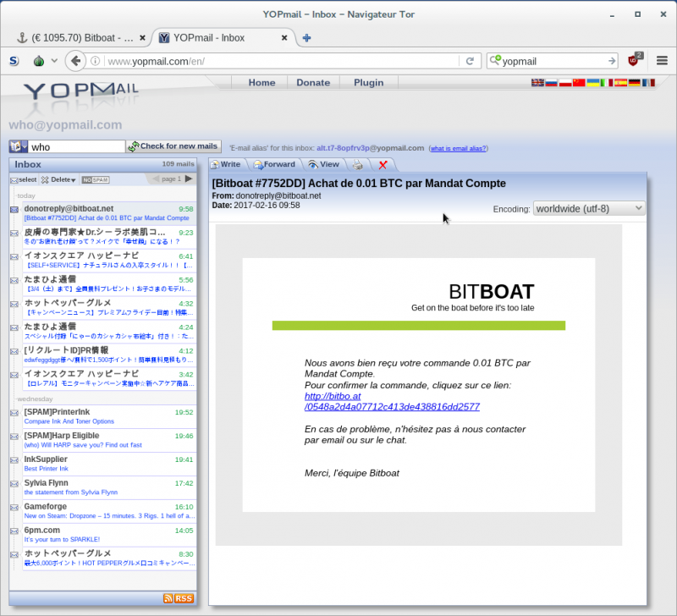Click Check for new mails button

[x=174, y=146]
